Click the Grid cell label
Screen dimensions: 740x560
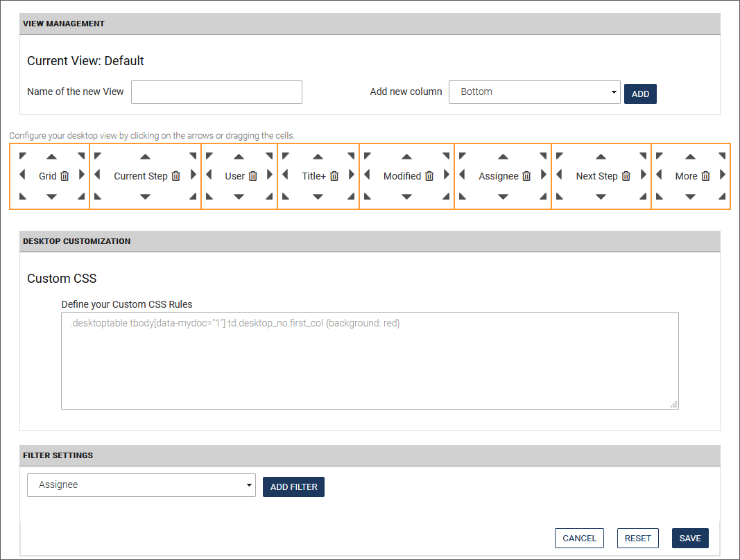click(48, 176)
